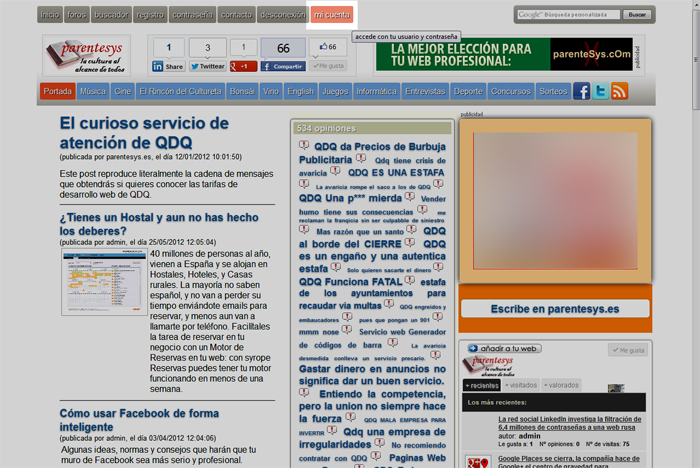Open the LinkedIn password leak news link
The width and height of the screenshot is (700, 468).
click(x=570, y=423)
